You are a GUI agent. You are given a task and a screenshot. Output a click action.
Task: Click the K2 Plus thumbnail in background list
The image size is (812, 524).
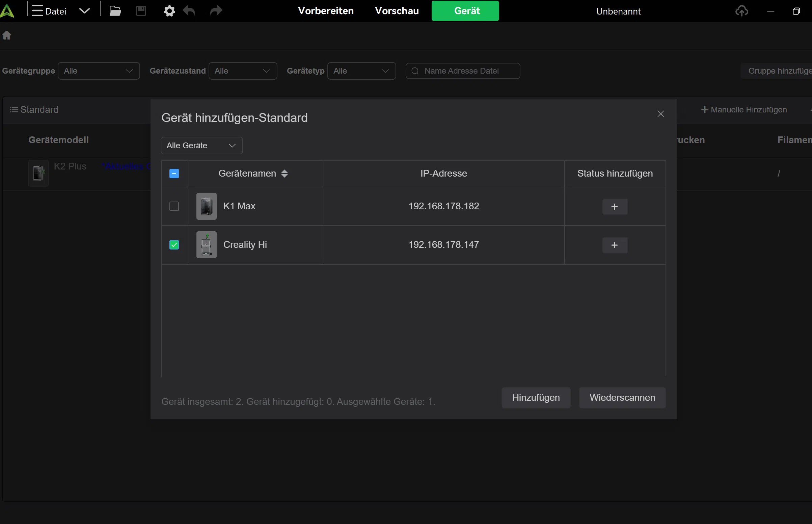coord(38,173)
